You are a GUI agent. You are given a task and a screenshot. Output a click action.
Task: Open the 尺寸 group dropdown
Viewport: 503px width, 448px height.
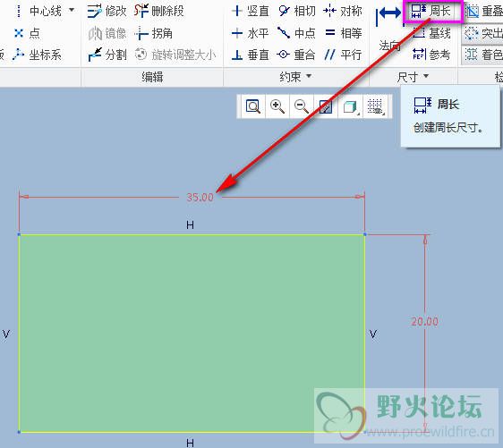[x=426, y=76]
